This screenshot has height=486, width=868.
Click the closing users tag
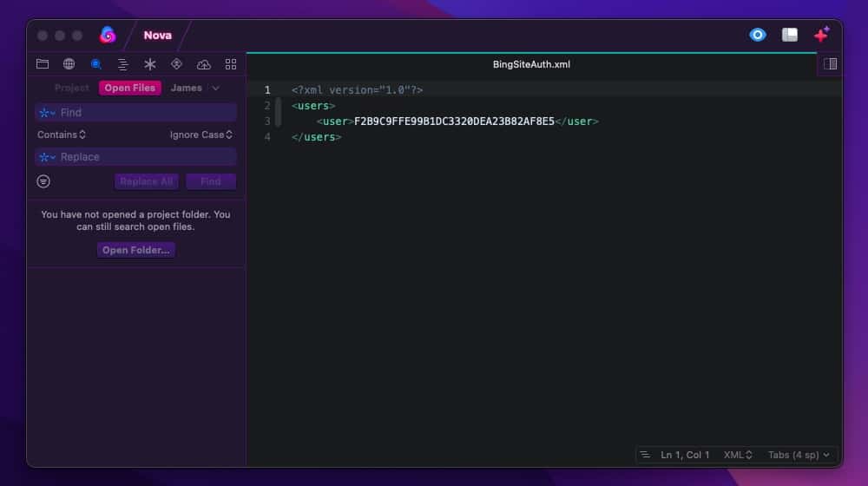click(316, 137)
